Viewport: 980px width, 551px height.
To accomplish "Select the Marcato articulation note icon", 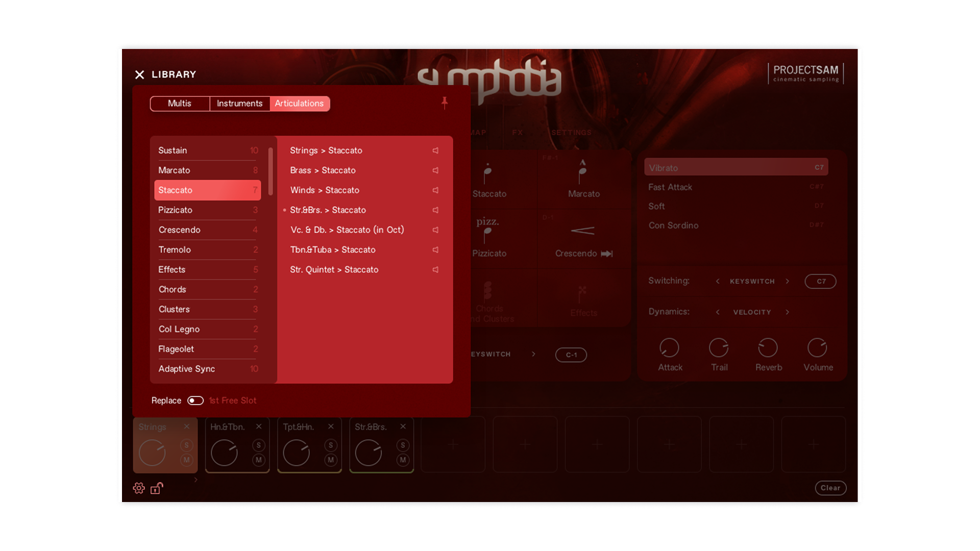I will [582, 171].
